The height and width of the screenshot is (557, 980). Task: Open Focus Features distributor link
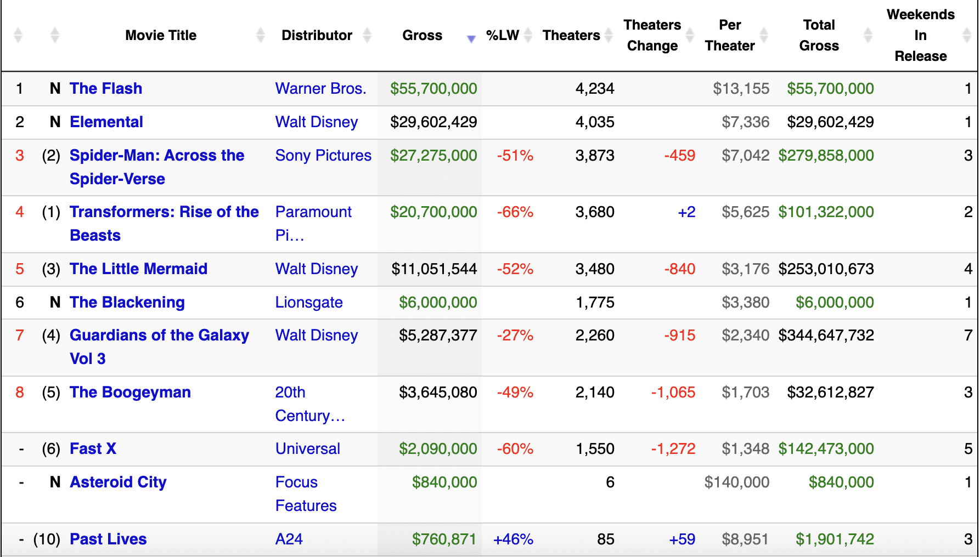[306, 494]
